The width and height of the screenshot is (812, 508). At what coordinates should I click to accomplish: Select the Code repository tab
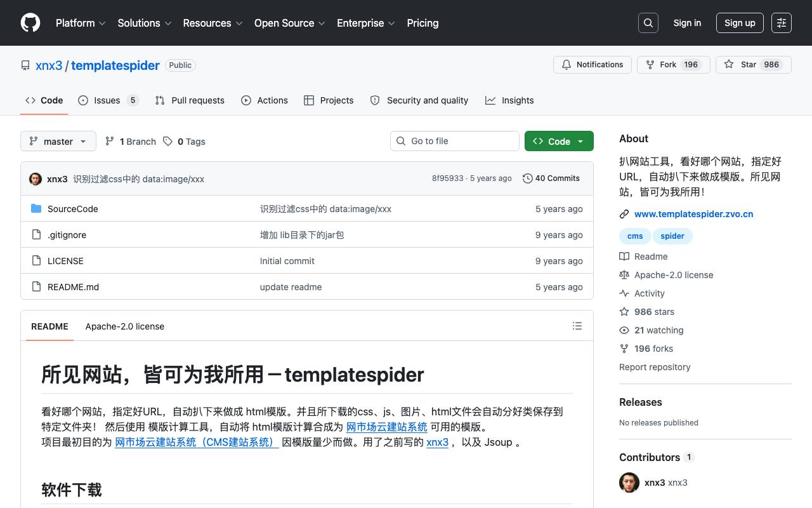pos(44,100)
